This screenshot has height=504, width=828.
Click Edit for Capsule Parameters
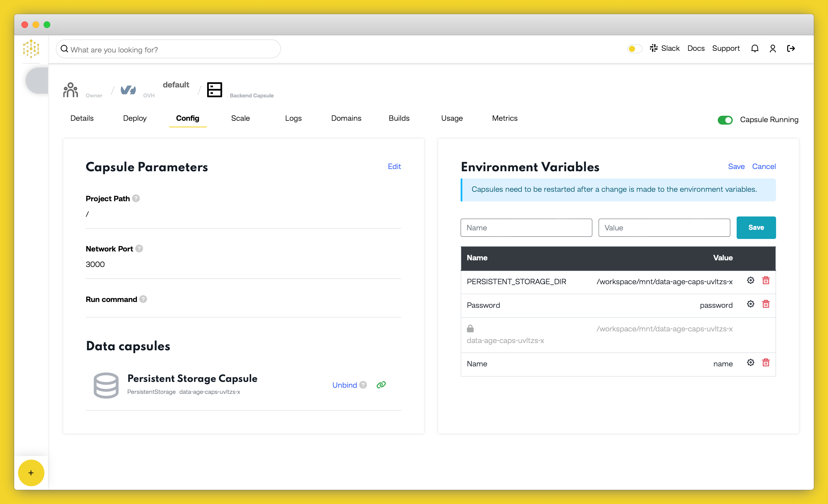click(394, 167)
